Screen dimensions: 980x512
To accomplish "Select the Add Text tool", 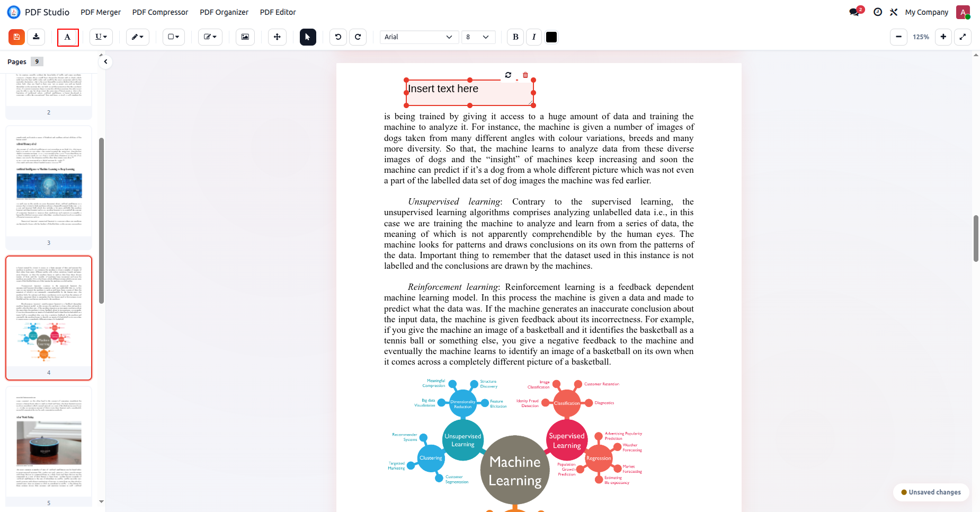I will coord(68,37).
